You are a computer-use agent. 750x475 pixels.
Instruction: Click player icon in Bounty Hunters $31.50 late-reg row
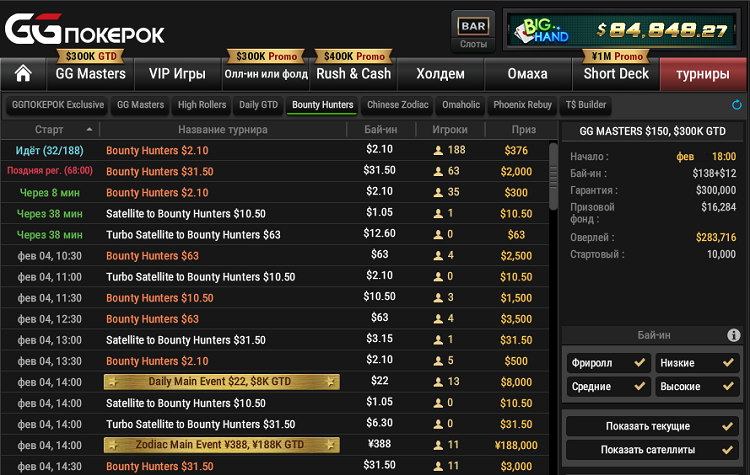tap(438, 171)
